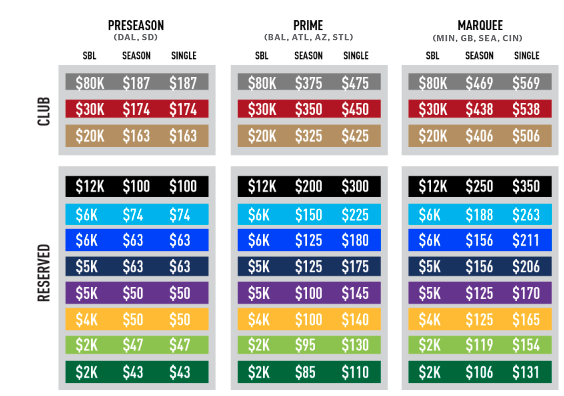Click the PRIME heading

coord(308,26)
